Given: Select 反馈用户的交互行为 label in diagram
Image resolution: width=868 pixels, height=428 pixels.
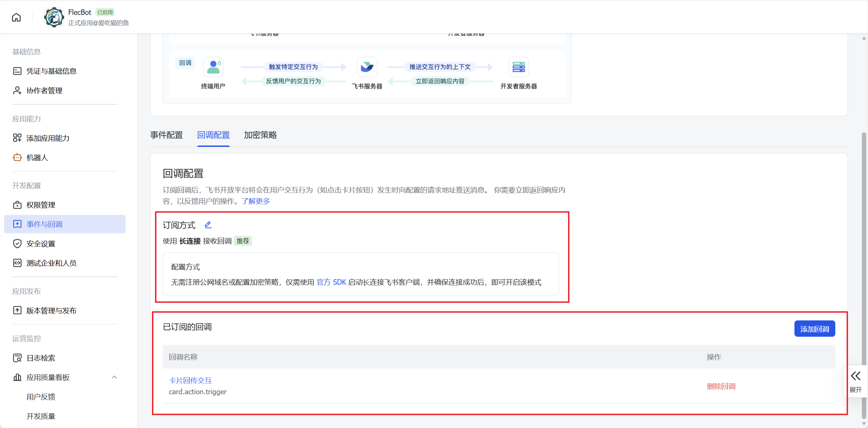Looking at the screenshot, I should pos(293,81).
